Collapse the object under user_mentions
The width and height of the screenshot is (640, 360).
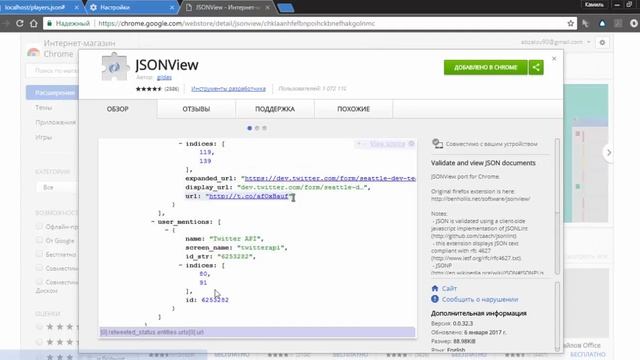[167, 230]
